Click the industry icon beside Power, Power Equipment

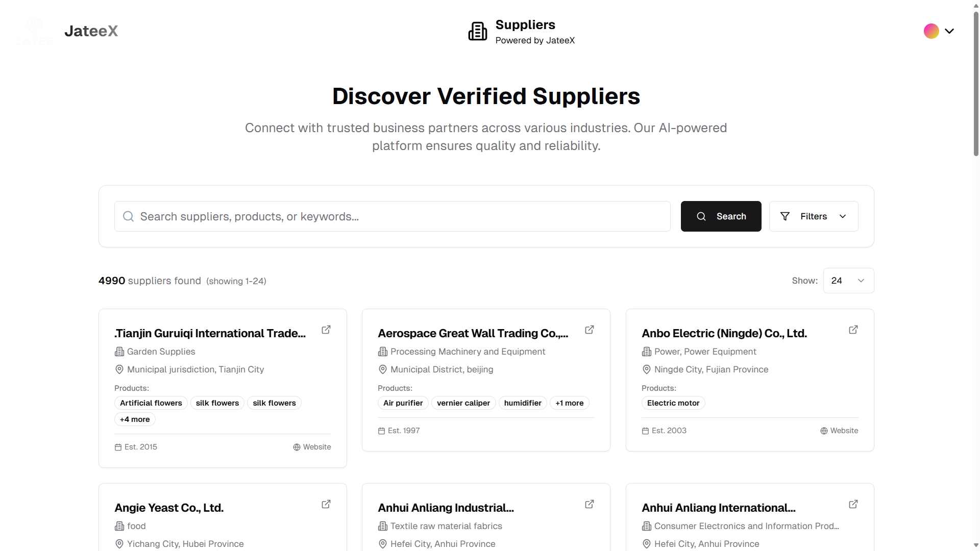pyautogui.click(x=647, y=352)
